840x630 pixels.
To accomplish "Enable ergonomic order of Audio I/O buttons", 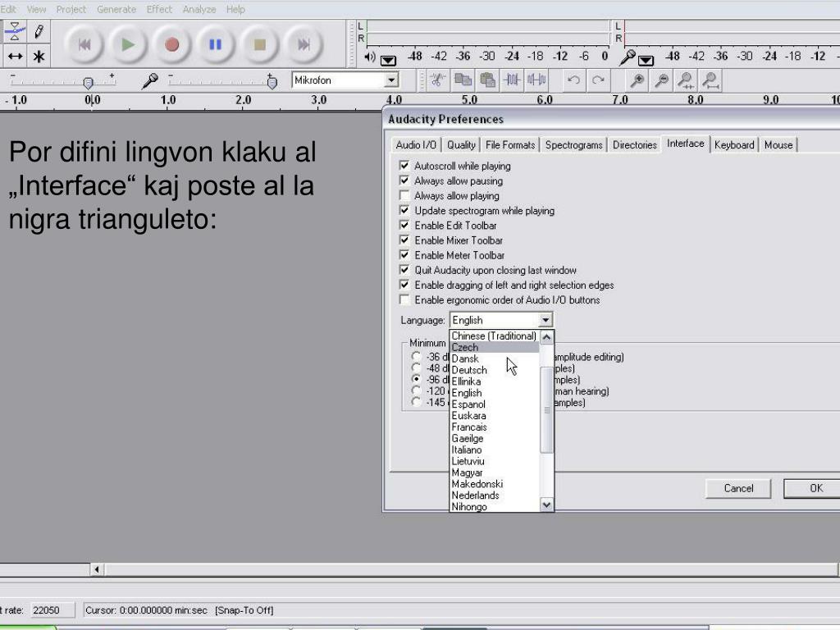I will (x=404, y=299).
